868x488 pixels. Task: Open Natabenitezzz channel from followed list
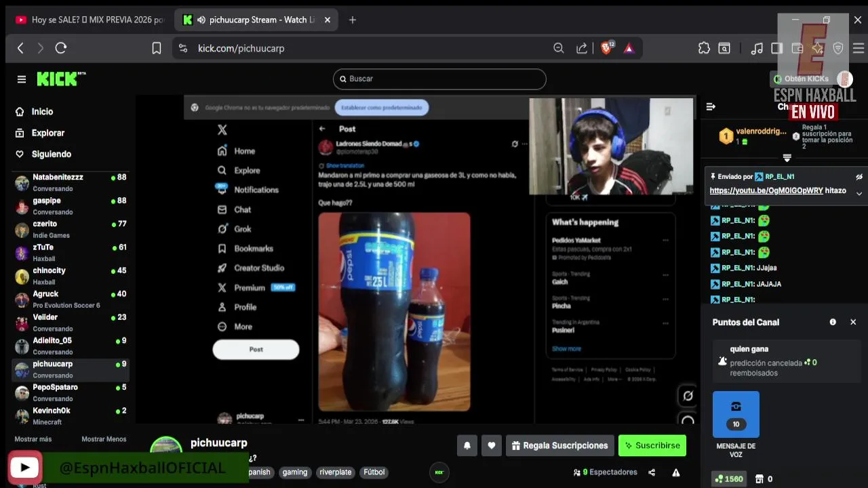click(71, 182)
